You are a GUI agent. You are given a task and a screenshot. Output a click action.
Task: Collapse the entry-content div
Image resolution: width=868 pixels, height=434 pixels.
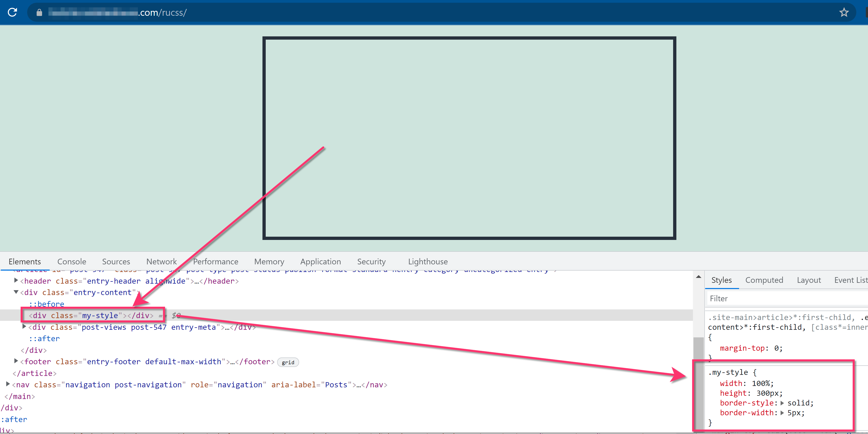pos(15,292)
